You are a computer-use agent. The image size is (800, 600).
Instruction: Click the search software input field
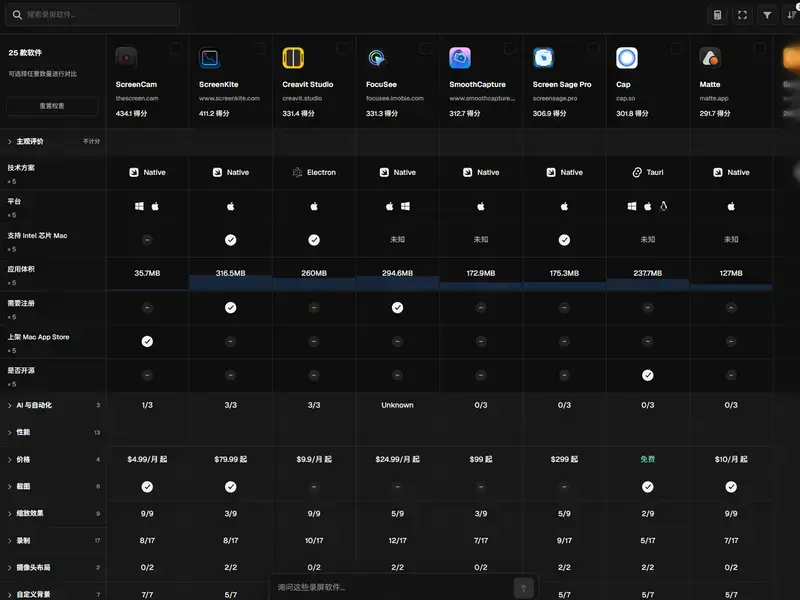click(x=92, y=15)
